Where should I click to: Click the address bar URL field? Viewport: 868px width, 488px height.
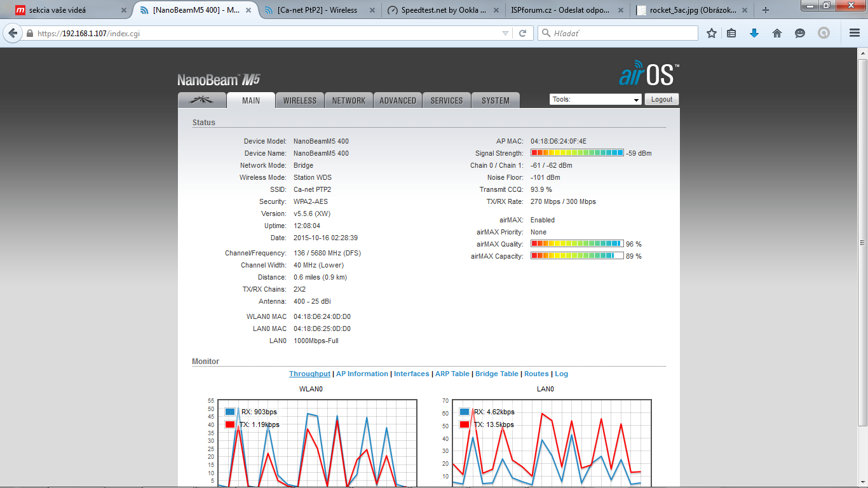[x=267, y=34]
